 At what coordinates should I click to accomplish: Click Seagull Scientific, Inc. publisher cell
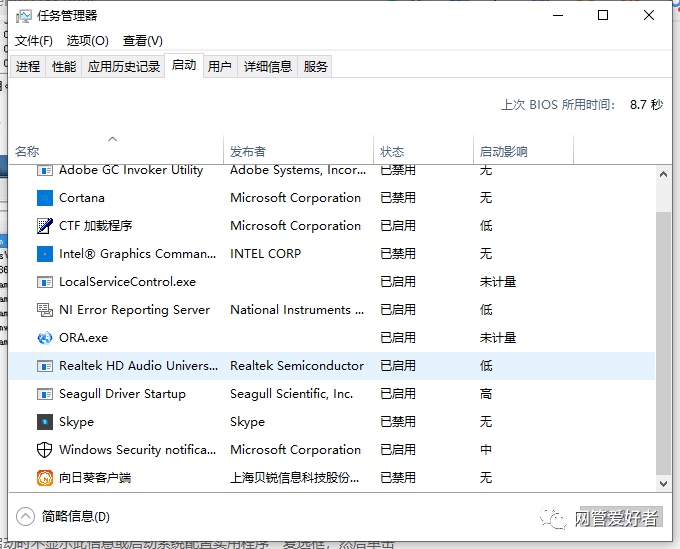tap(291, 394)
